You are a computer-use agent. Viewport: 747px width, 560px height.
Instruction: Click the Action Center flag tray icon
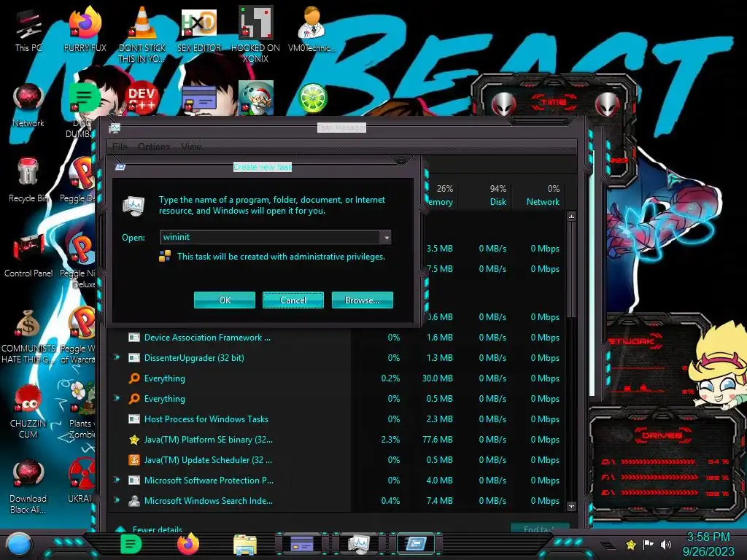(x=648, y=545)
